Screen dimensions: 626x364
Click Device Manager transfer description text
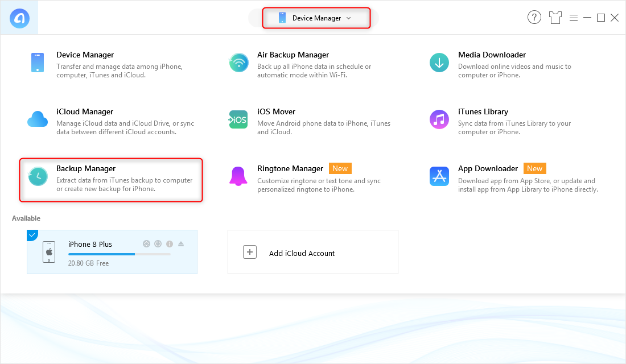click(x=120, y=71)
